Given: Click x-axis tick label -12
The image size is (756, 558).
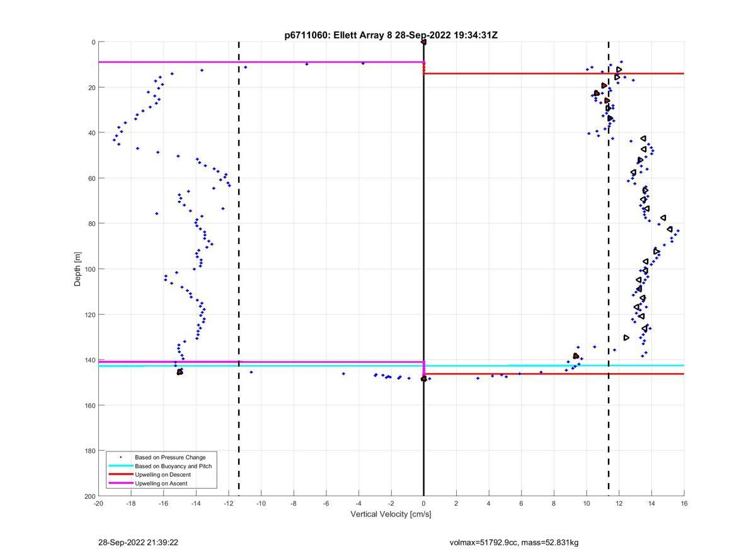Looking at the screenshot, I should coord(229,503).
